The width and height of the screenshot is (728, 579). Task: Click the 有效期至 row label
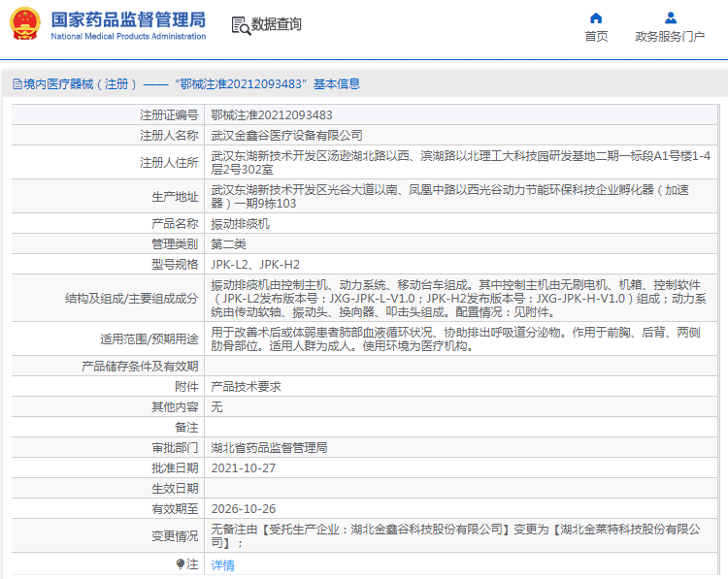pyautogui.click(x=175, y=509)
